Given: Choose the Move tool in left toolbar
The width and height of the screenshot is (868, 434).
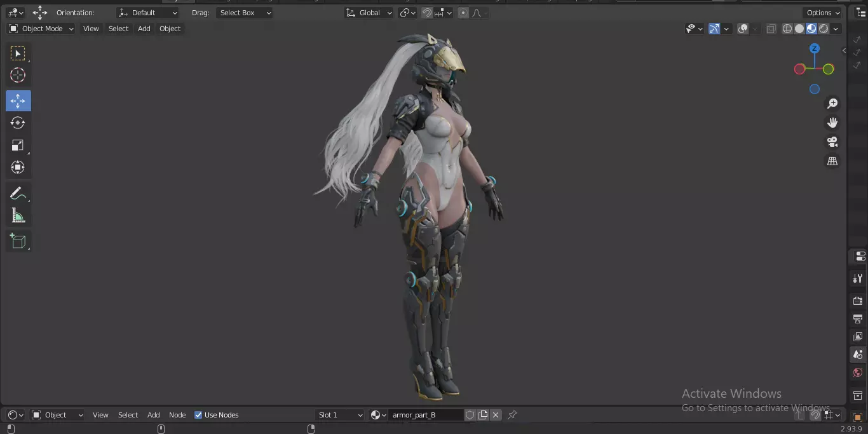Looking at the screenshot, I should click(18, 100).
